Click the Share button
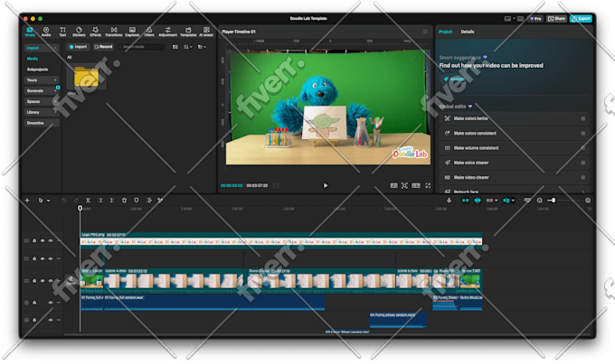The image size is (615, 364). [556, 18]
